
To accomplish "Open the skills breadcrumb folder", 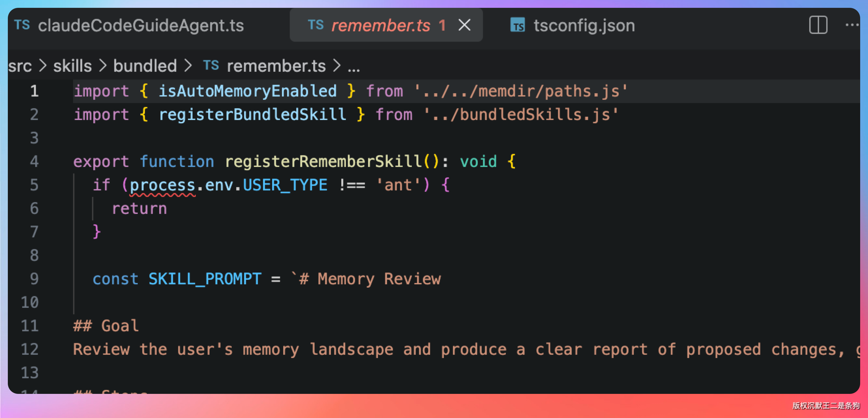I will [72, 66].
